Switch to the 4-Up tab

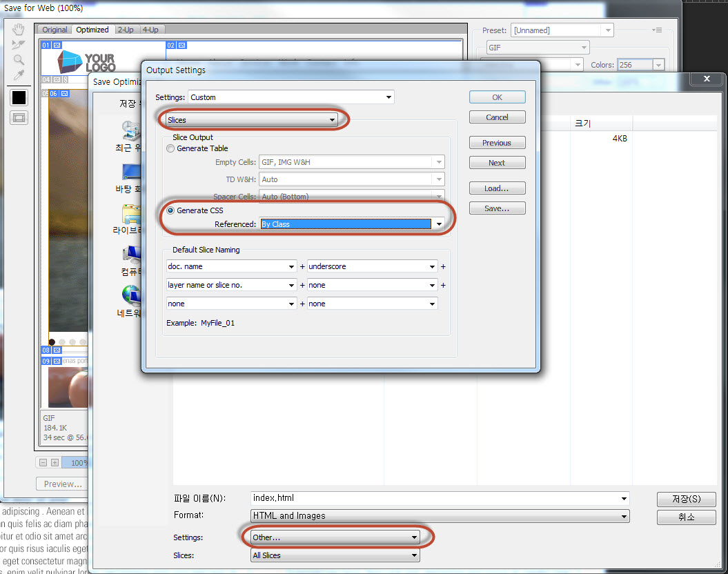click(150, 30)
